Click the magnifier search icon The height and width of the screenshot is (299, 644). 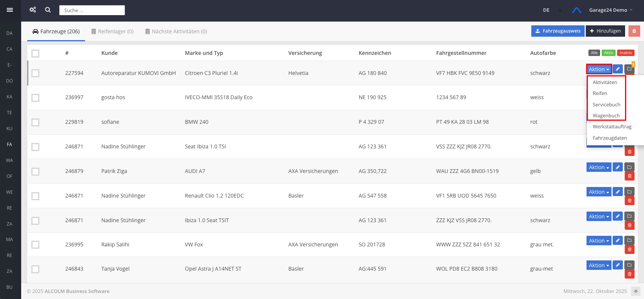click(x=48, y=10)
